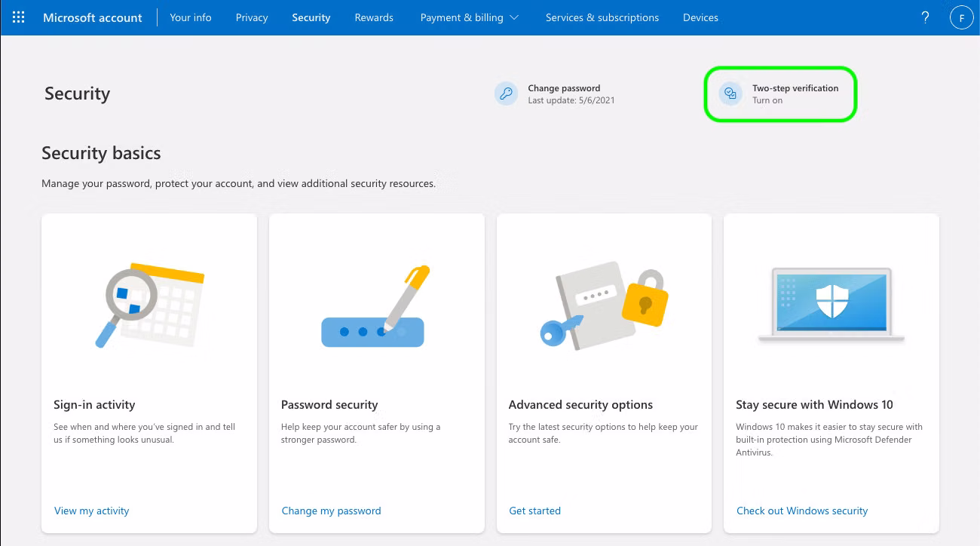Screen dimensions: 980x546
Task: Turn on Two-step verification
Action: tap(780, 94)
